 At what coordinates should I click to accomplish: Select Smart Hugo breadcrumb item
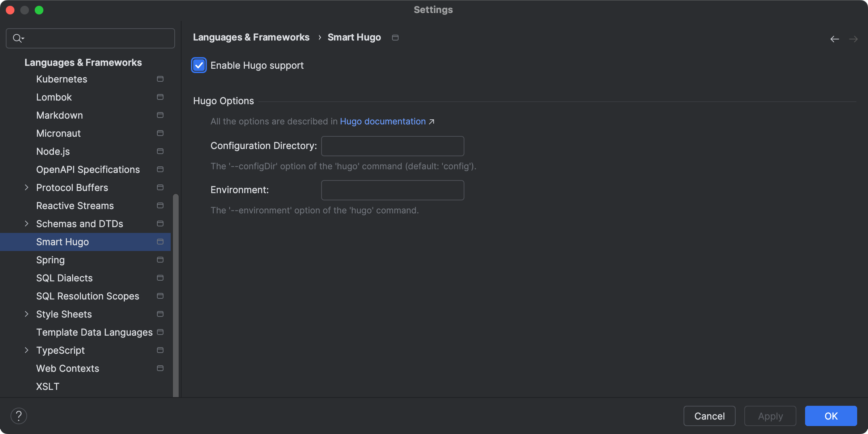[354, 37]
